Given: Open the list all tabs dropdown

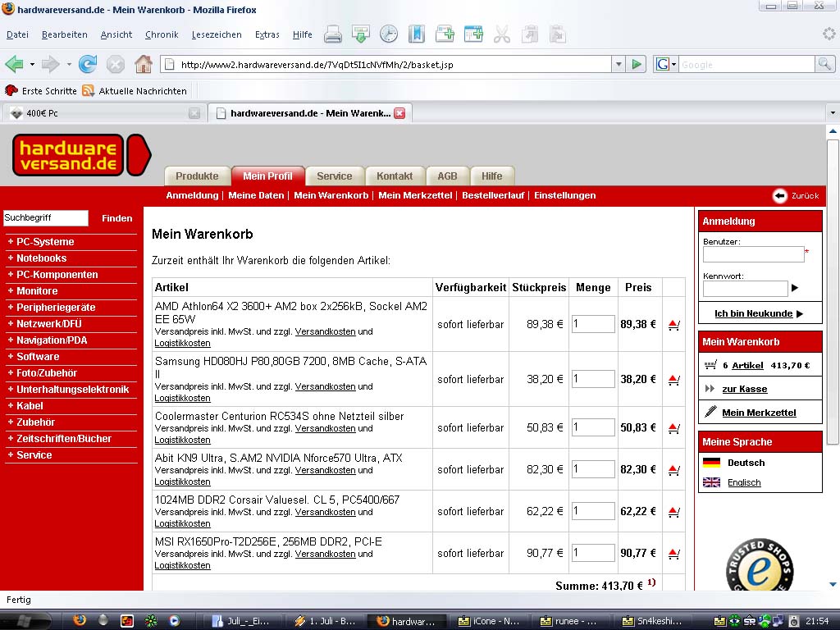Looking at the screenshot, I should 832,113.
